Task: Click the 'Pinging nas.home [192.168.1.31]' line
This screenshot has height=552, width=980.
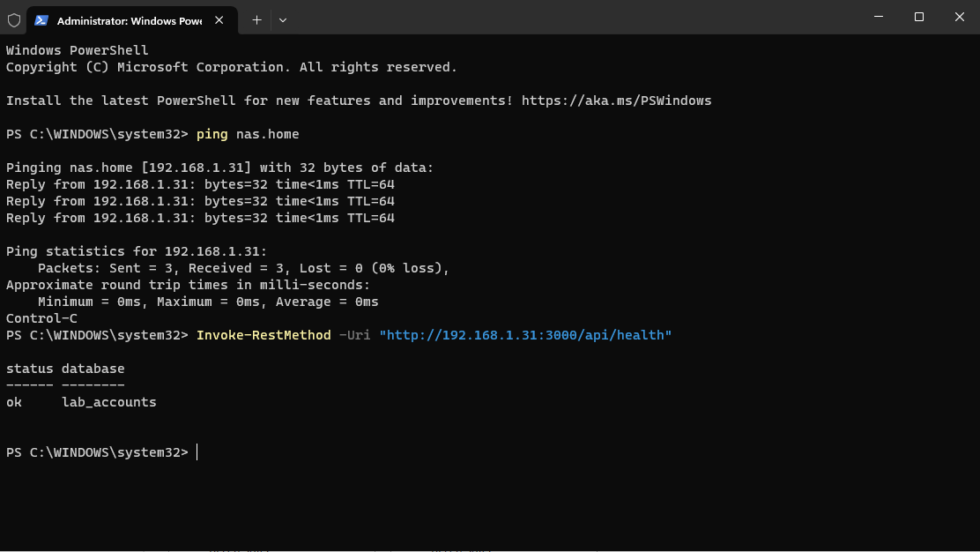Action: (x=219, y=168)
